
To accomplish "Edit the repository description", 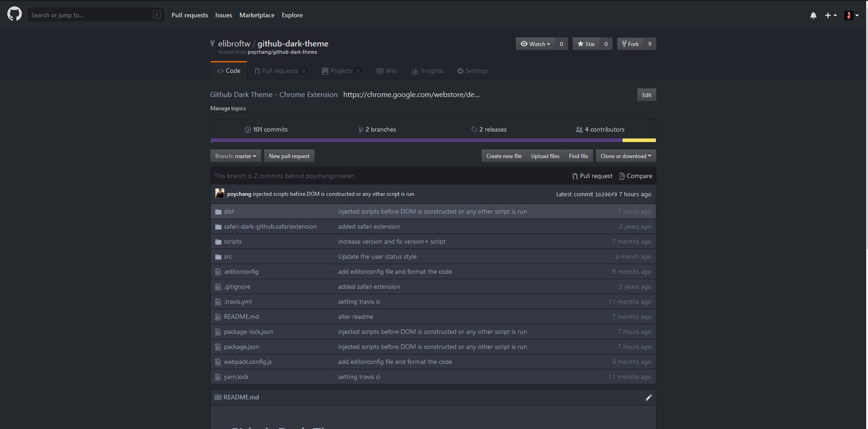I will (646, 95).
